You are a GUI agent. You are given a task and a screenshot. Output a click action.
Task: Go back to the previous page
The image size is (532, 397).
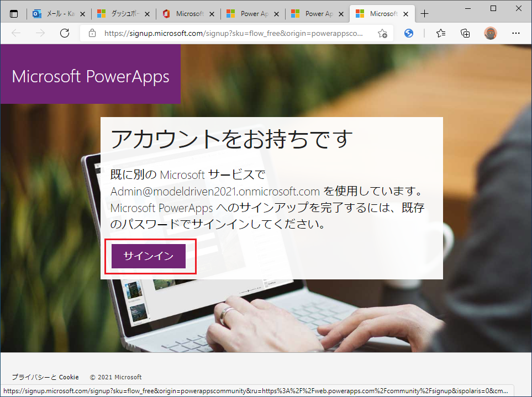coord(16,33)
